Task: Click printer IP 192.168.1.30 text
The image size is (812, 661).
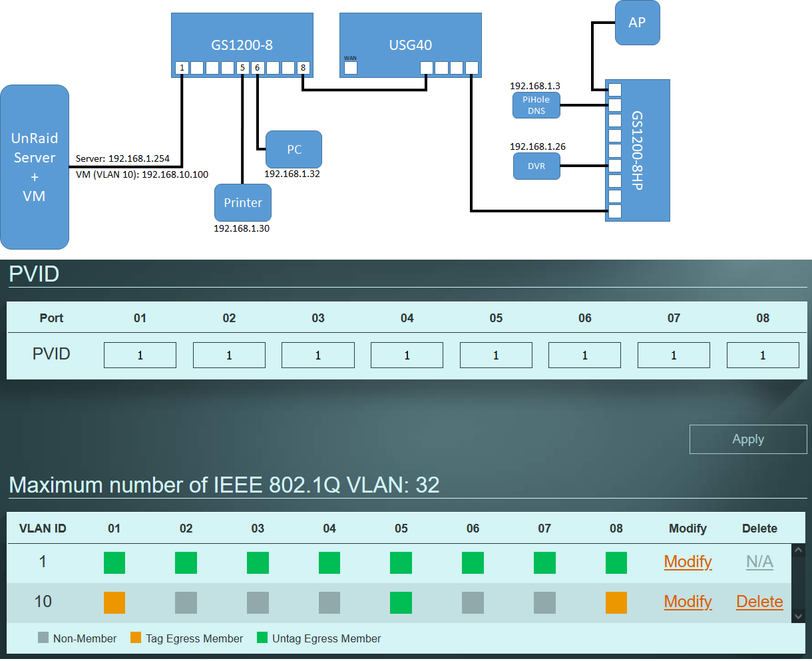Action: coord(242,228)
